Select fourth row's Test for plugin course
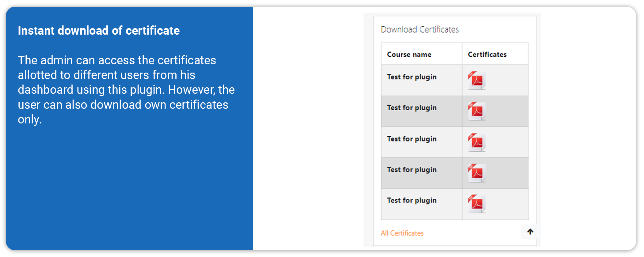This screenshot has height=257, width=644. 411,170
